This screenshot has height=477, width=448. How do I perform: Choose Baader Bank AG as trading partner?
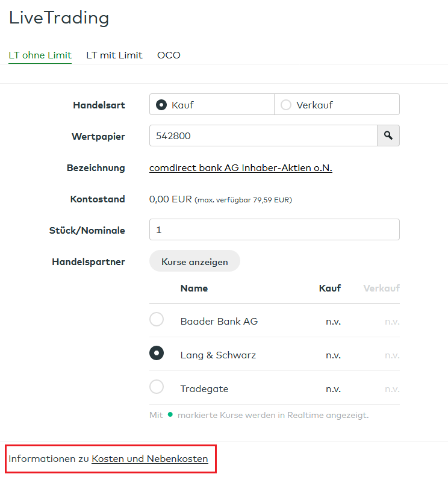click(x=157, y=319)
